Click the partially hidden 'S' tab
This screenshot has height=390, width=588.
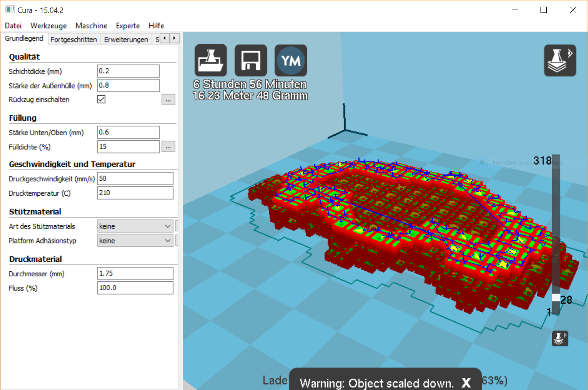(157, 40)
